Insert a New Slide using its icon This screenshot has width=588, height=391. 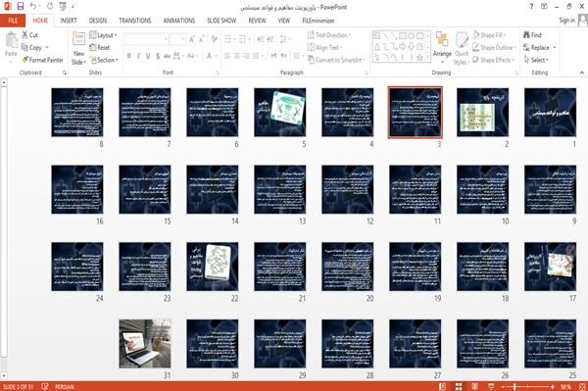78,40
